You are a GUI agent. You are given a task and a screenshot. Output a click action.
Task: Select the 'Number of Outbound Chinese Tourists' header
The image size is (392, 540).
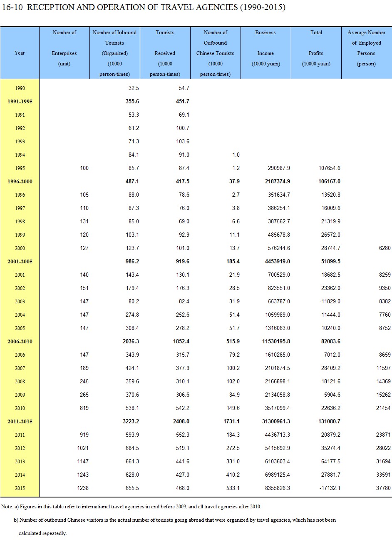(x=215, y=53)
